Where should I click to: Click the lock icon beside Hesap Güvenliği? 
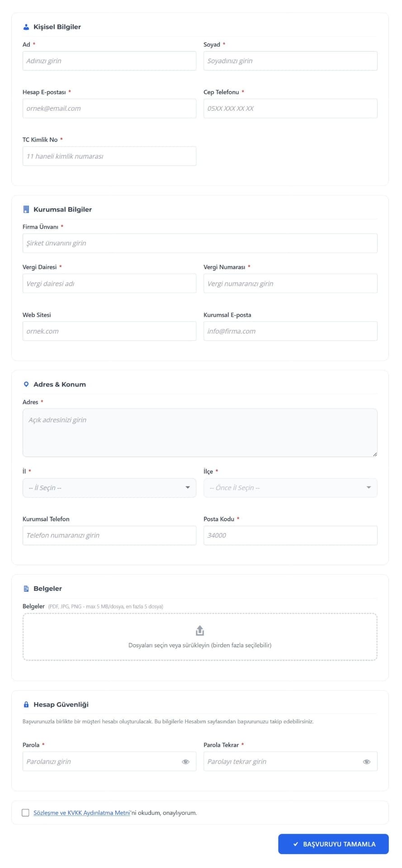point(26,704)
